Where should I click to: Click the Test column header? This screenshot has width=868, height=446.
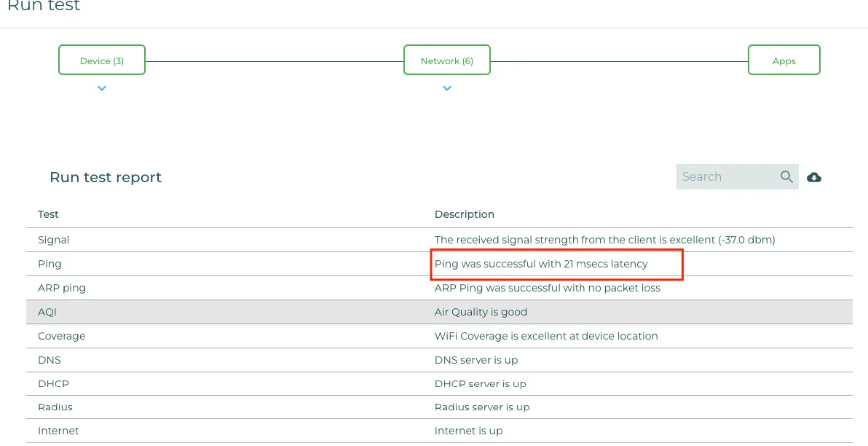48,214
